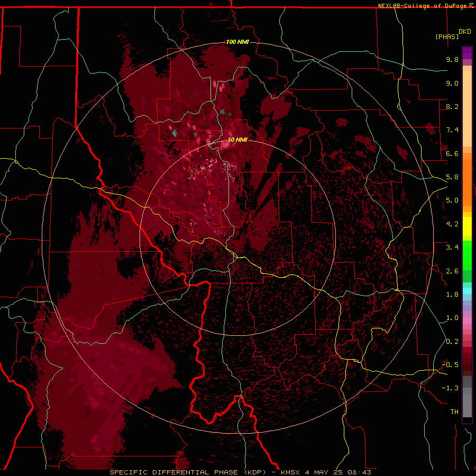Click the 6.6 value on color scale

coord(452,153)
